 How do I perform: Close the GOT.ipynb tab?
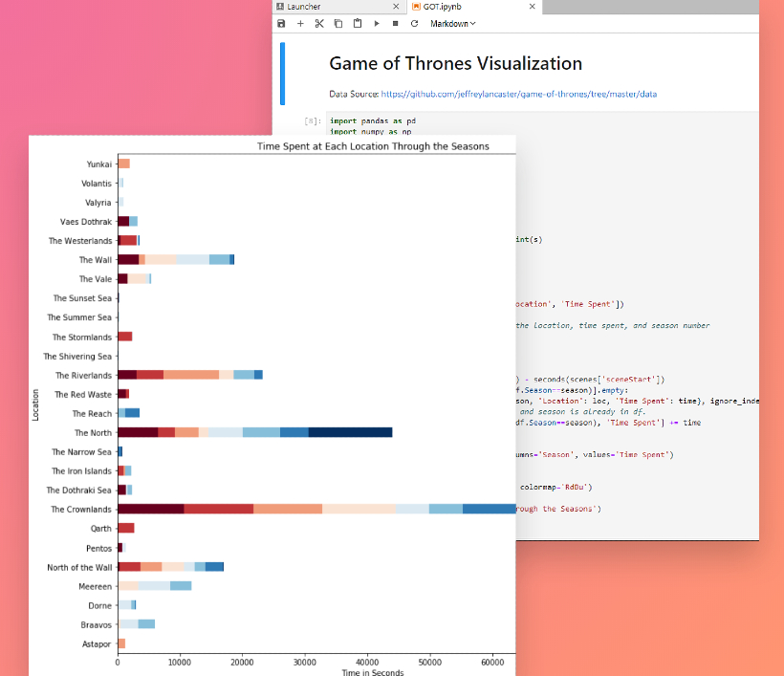tap(532, 7)
